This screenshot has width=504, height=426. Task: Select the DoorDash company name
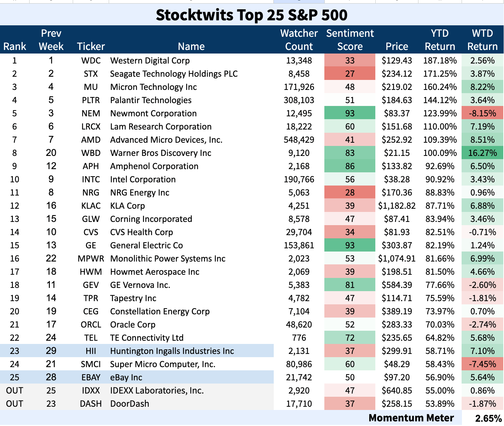point(130,404)
